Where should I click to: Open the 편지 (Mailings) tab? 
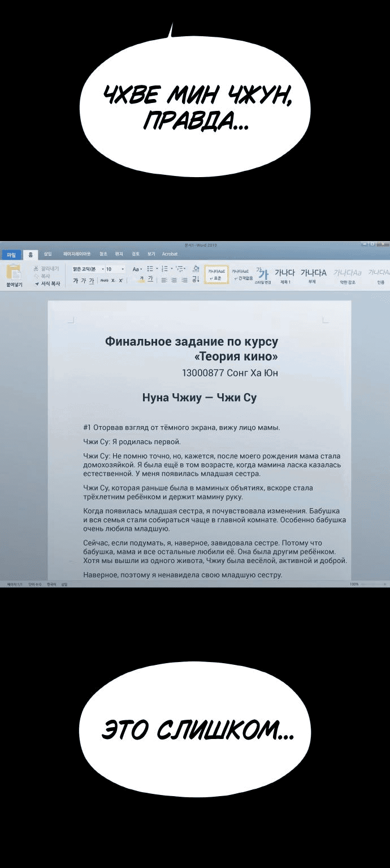pos(119,254)
